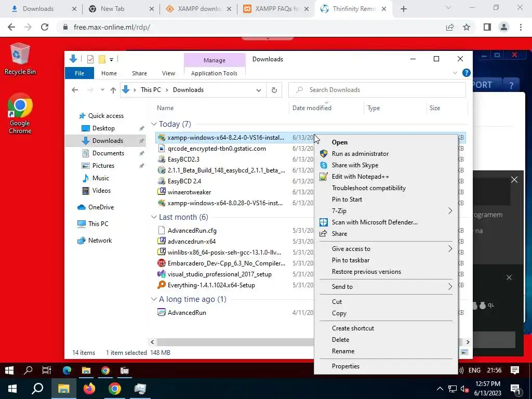Open Chrome three-dot menu
The height and width of the screenshot is (399, 532).
click(521, 27)
